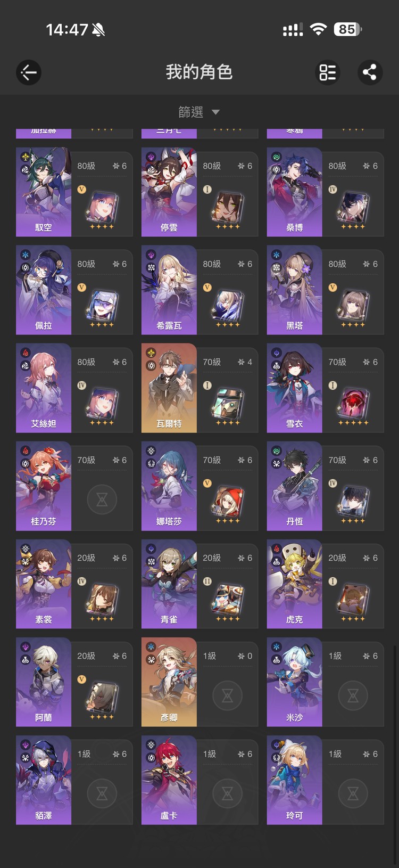
Task: Select 彥卿 character portrait
Action: click(169, 682)
